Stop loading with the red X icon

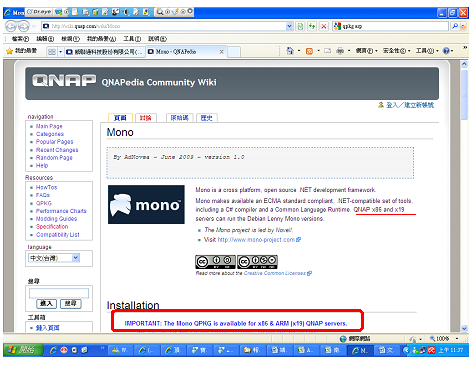click(x=324, y=26)
